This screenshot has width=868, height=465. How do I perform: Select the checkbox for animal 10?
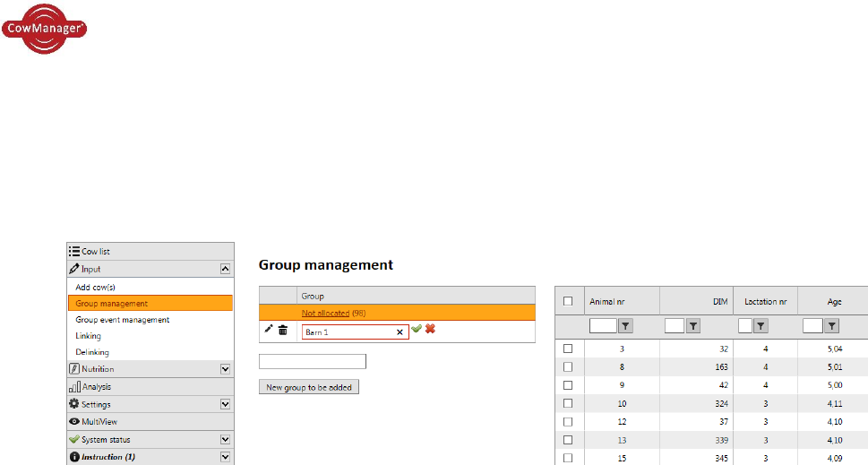[x=568, y=403]
